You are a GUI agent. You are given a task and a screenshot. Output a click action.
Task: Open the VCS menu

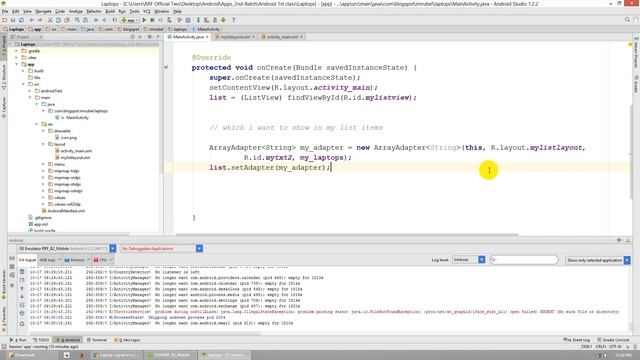[147, 11]
